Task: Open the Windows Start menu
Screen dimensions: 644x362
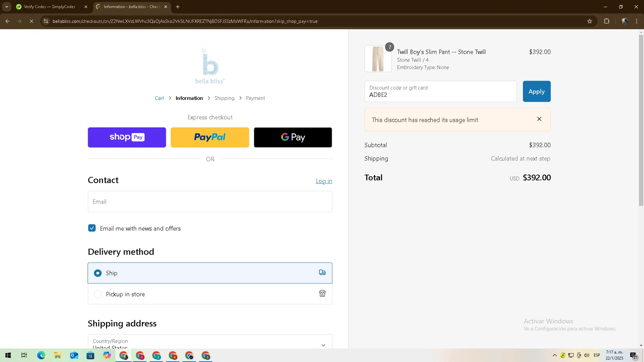Action: tap(8, 356)
